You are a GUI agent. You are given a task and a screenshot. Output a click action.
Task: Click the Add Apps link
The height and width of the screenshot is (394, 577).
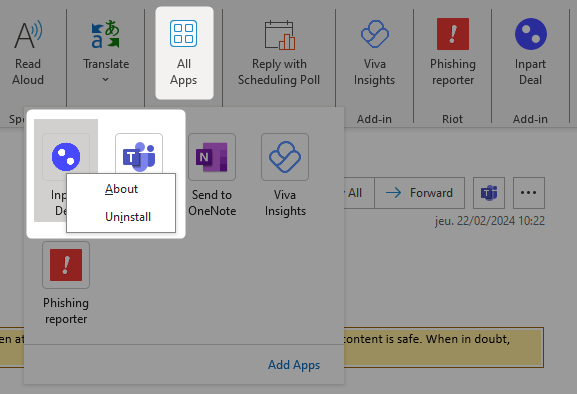[x=294, y=365]
